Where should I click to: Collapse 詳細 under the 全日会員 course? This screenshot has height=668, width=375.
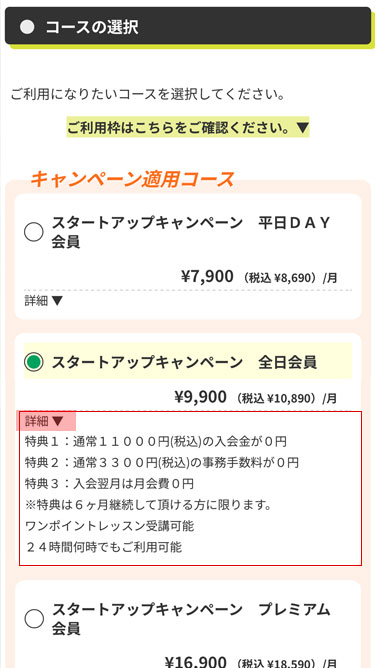point(44,421)
